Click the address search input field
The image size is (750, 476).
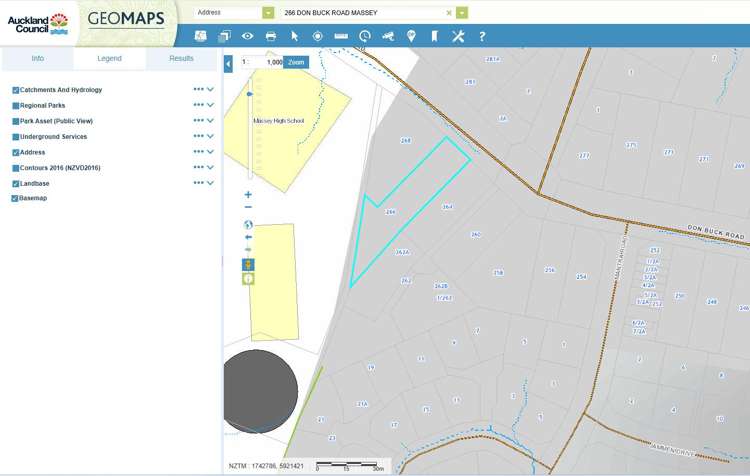pos(362,13)
